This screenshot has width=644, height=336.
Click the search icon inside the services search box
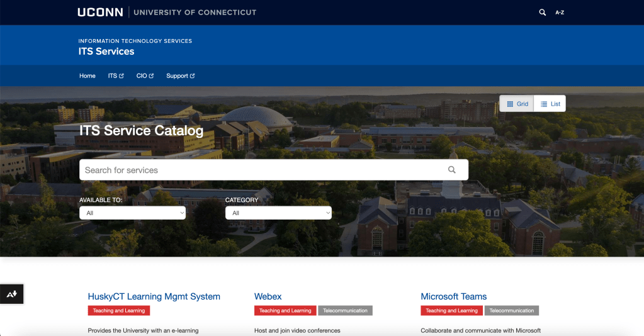(x=451, y=170)
